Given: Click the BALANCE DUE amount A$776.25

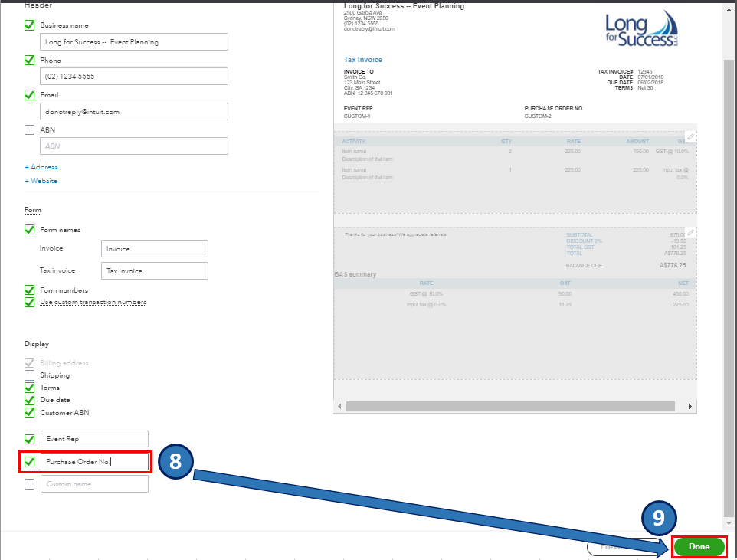Looking at the screenshot, I should (672, 265).
